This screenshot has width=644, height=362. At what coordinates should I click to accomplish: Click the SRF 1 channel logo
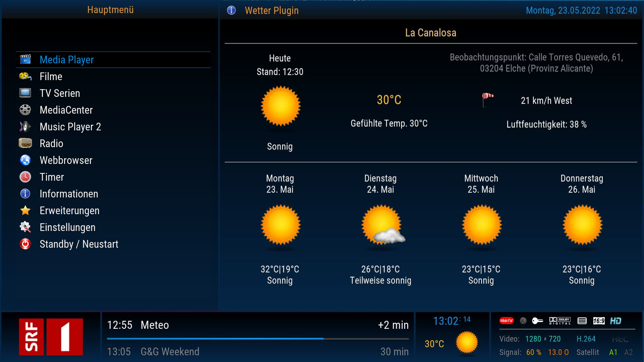[x=51, y=337]
